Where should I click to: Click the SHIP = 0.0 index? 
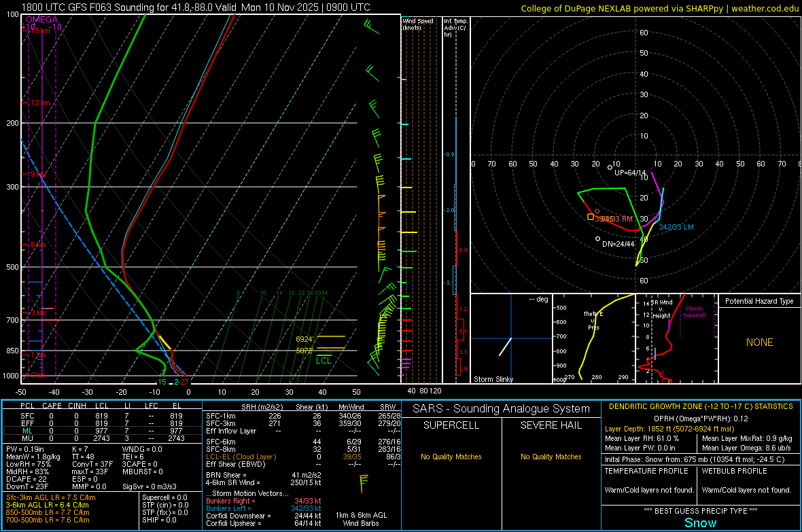[159, 520]
